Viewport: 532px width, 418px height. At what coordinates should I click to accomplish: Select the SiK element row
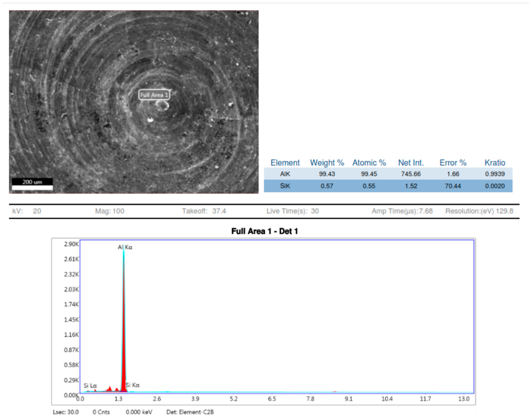(x=285, y=186)
